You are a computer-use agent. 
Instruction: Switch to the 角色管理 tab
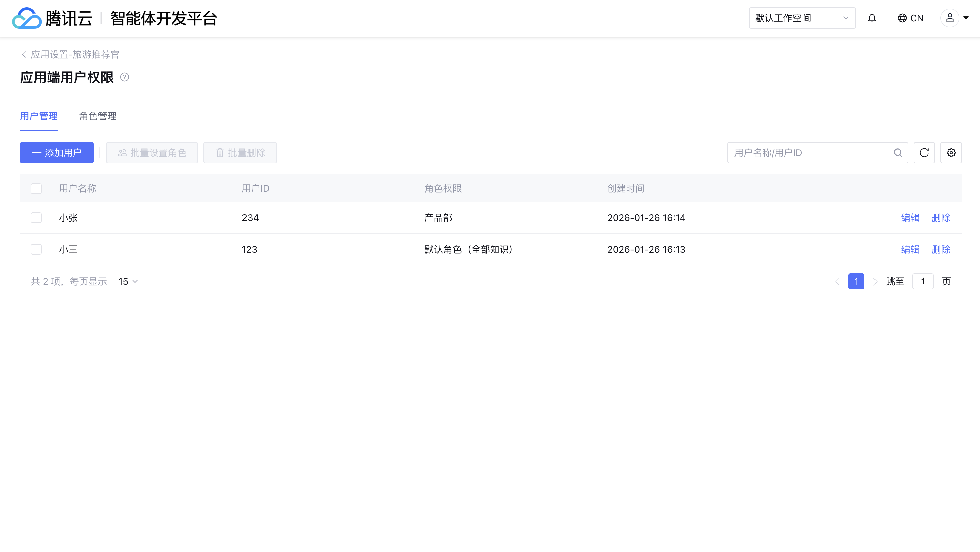point(98,116)
